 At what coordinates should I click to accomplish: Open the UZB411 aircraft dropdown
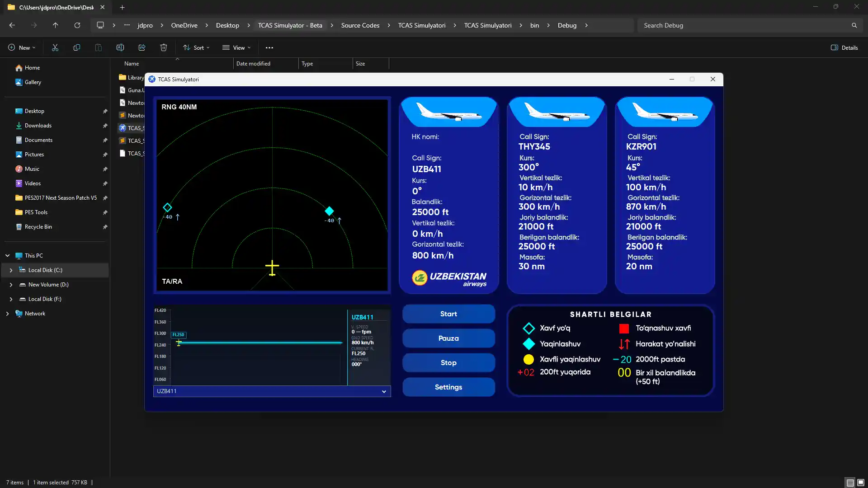(272, 391)
